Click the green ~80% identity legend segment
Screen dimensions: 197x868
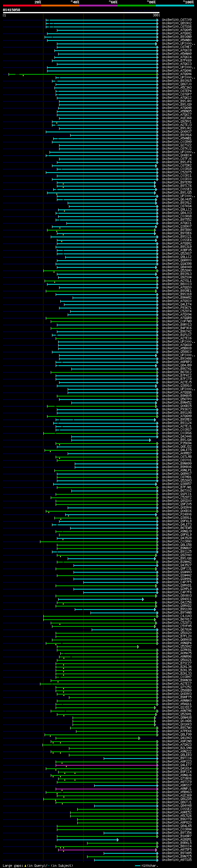(137, 6)
